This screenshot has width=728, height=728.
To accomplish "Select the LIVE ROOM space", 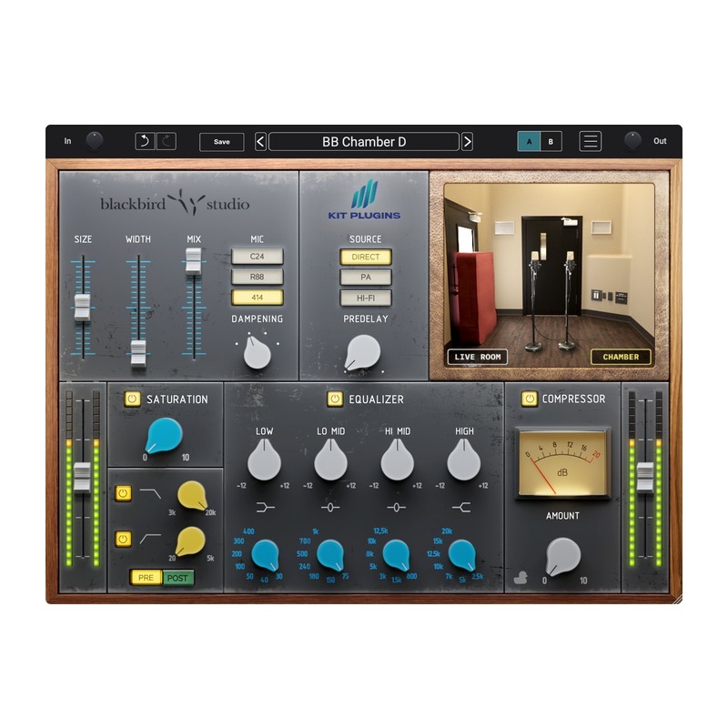I will [x=477, y=357].
